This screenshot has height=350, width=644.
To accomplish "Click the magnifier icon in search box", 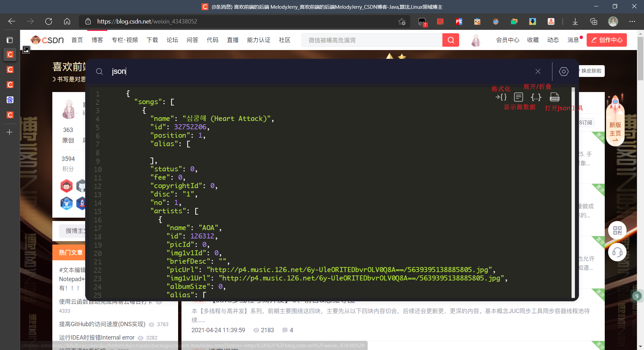I will coord(99,71).
